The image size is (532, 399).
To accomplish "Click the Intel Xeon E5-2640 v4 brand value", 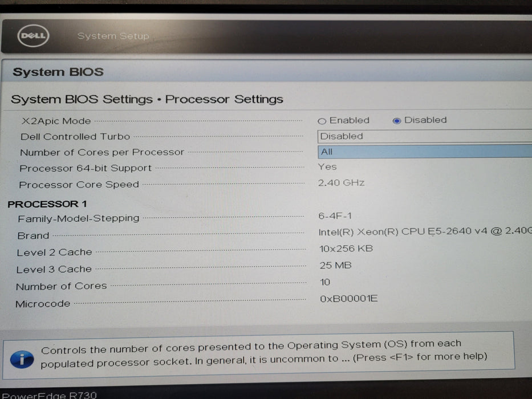I will [425, 231].
